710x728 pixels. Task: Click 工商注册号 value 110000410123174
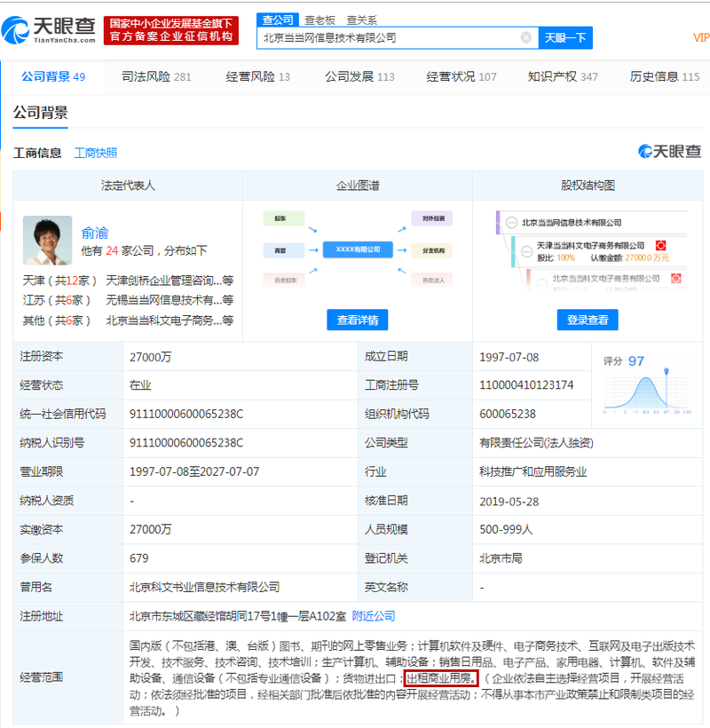click(526, 385)
